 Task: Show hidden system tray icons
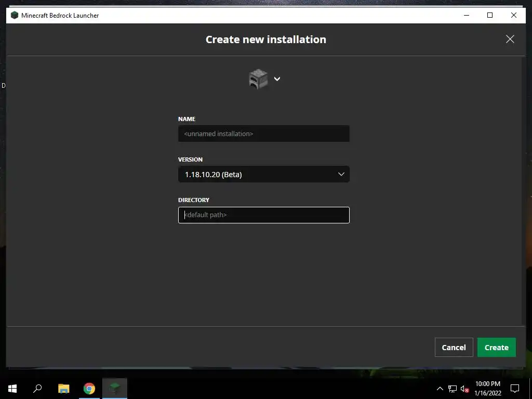point(440,389)
